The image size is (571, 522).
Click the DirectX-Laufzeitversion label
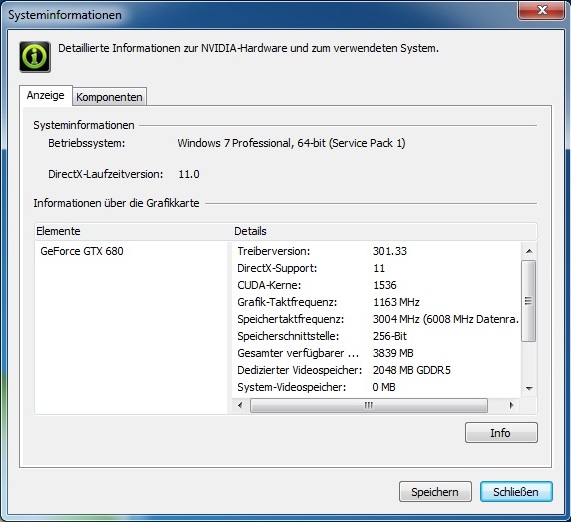point(106,174)
